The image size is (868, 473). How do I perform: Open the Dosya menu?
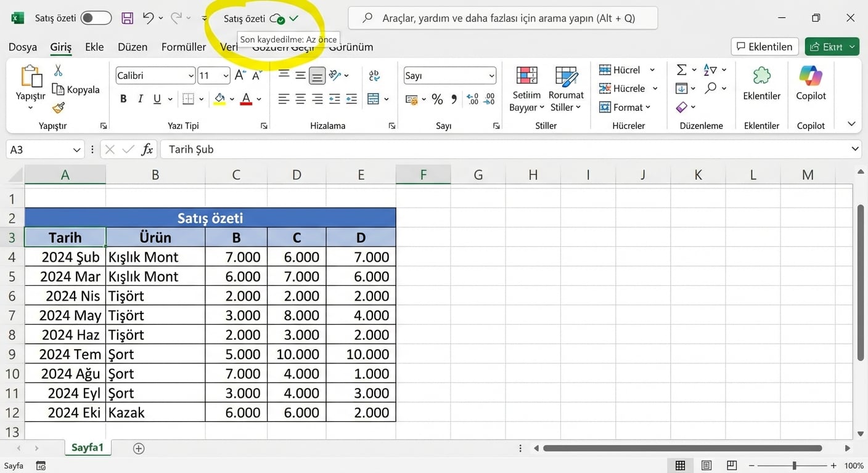(x=23, y=47)
